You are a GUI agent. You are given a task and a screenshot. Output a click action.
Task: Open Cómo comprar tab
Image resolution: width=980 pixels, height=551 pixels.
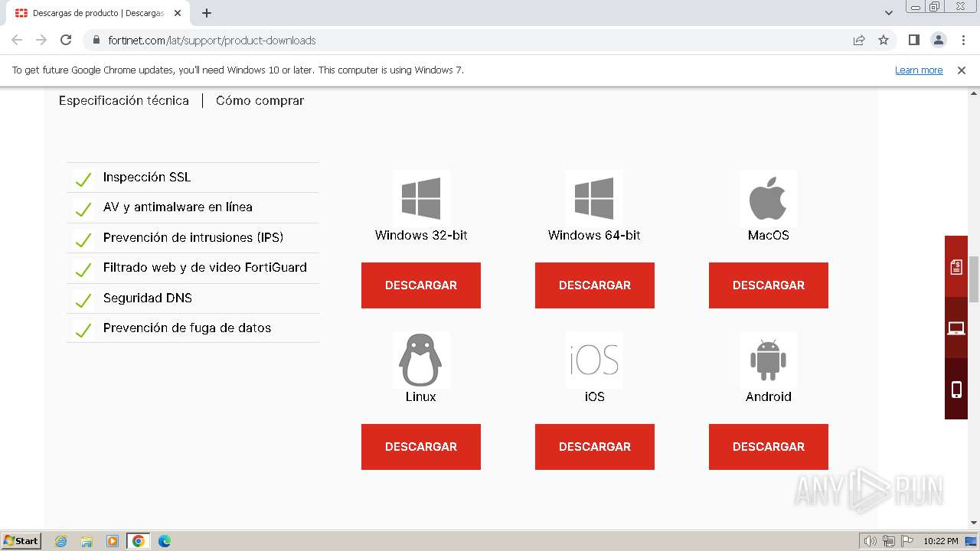260,100
